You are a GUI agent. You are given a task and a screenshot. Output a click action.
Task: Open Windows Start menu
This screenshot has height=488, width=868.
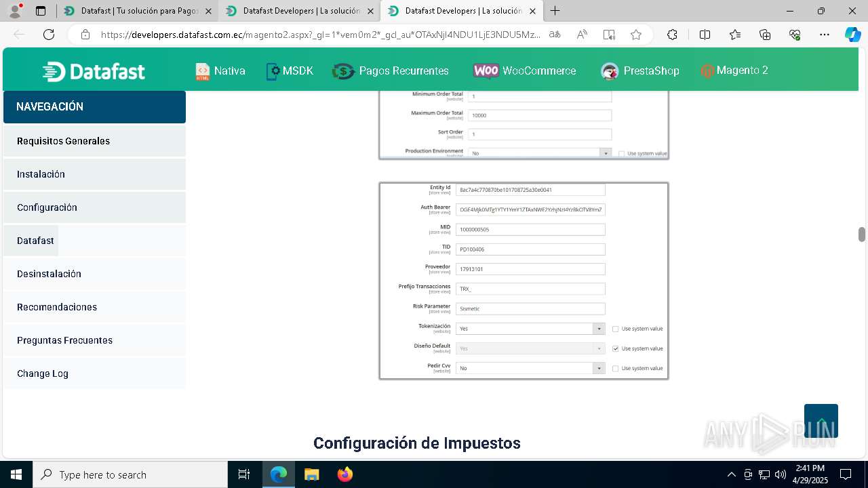click(16, 474)
